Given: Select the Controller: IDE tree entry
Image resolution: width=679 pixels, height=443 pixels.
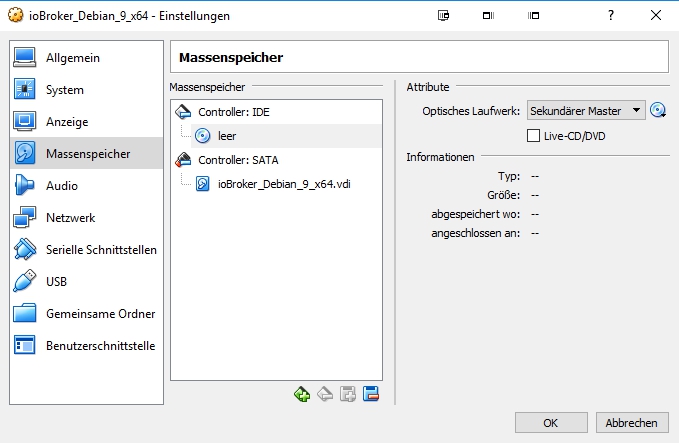Looking at the screenshot, I should tap(276, 112).
